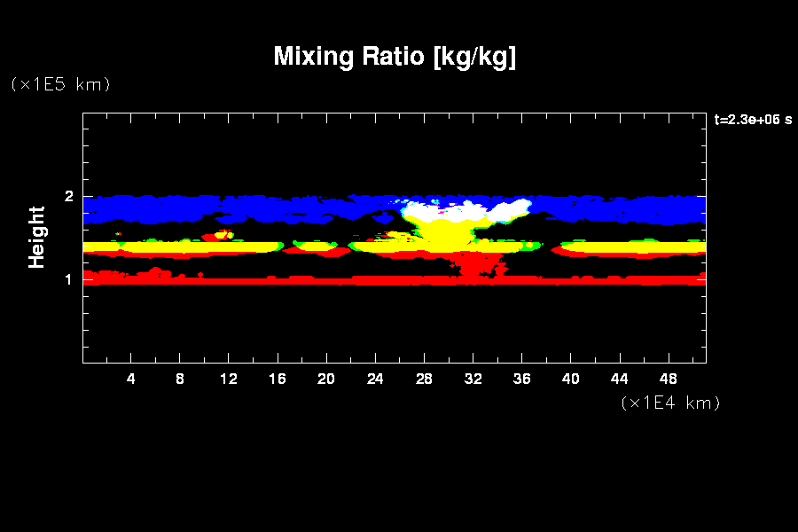Pick x-axis tick label 48
This screenshot has height=532, width=798.
point(668,379)
